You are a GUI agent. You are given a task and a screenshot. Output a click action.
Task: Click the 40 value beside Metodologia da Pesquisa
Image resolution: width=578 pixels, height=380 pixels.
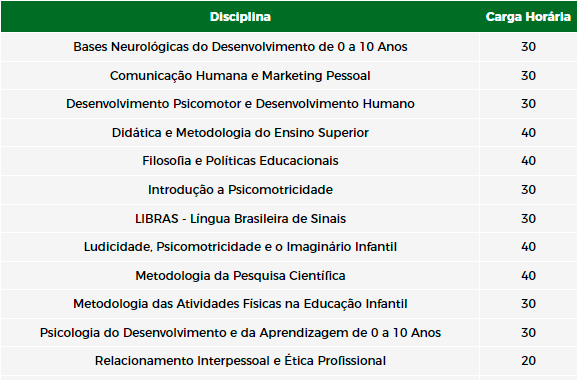coord(528,276)
